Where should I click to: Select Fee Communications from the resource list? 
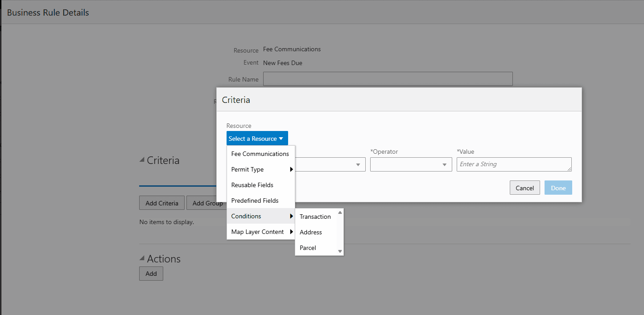260,154
